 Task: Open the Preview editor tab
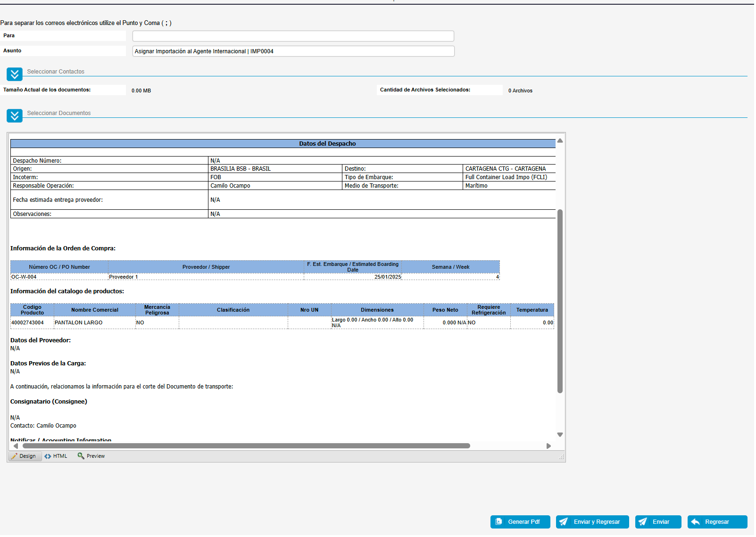pyautogui.click(x=91, y=456)
